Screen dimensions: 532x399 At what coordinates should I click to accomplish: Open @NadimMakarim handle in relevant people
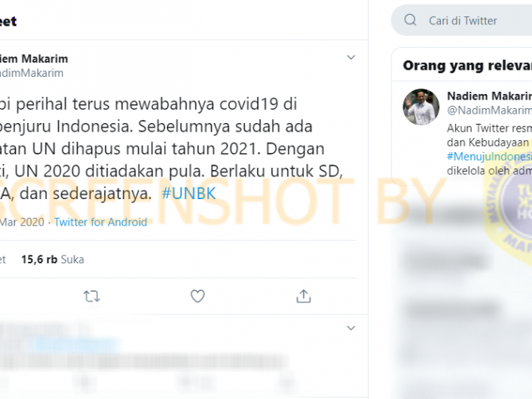(490, 111)
